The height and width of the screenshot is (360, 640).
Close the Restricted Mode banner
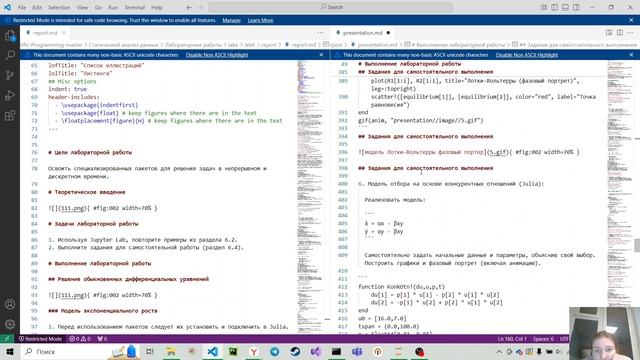[631, 20]
